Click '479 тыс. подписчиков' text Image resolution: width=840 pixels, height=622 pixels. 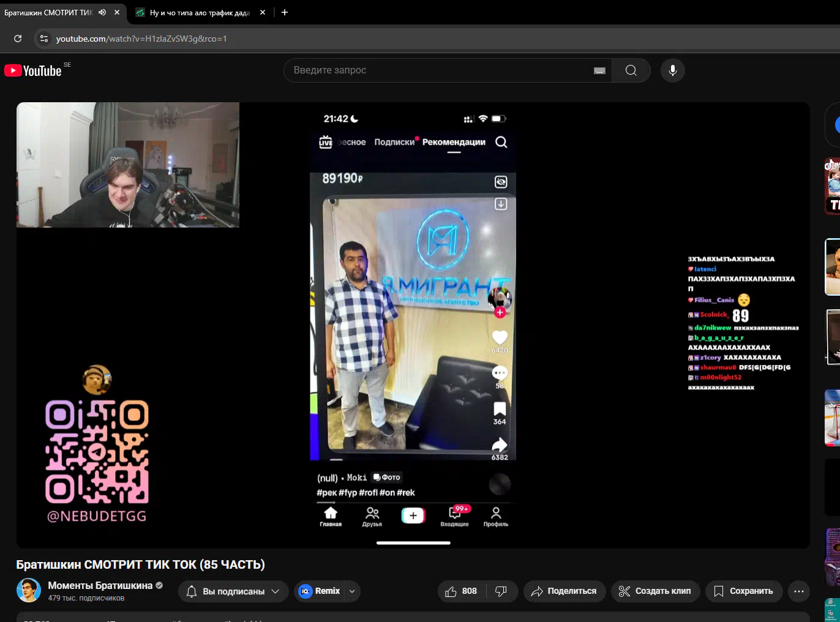[86, 598]
